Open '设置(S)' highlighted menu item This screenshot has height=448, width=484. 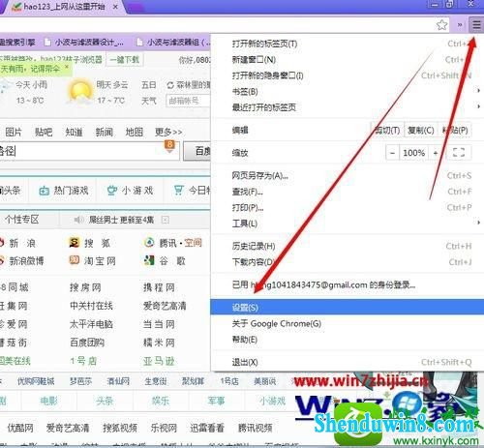[347, 307]
